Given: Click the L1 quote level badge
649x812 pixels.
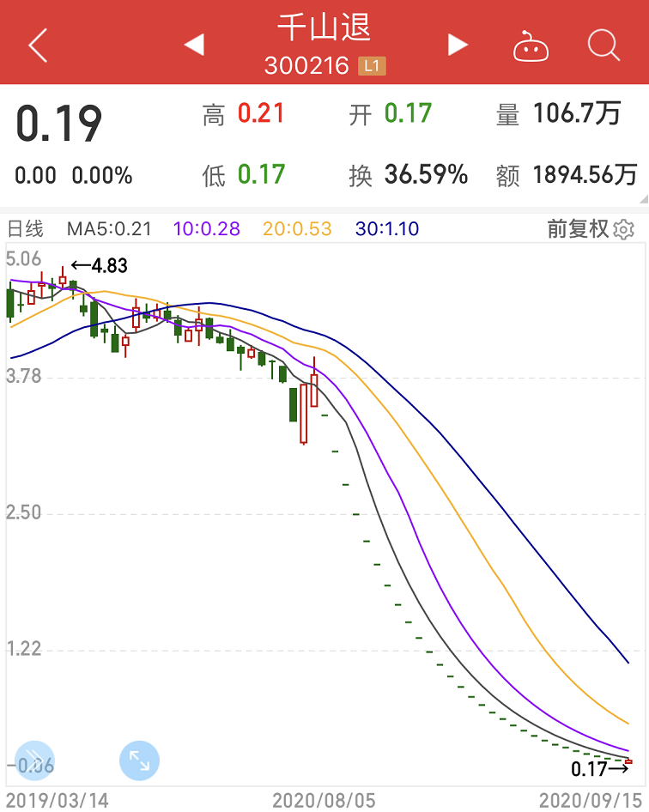Looking at the screenshot, I should click(x=370, y=66).
